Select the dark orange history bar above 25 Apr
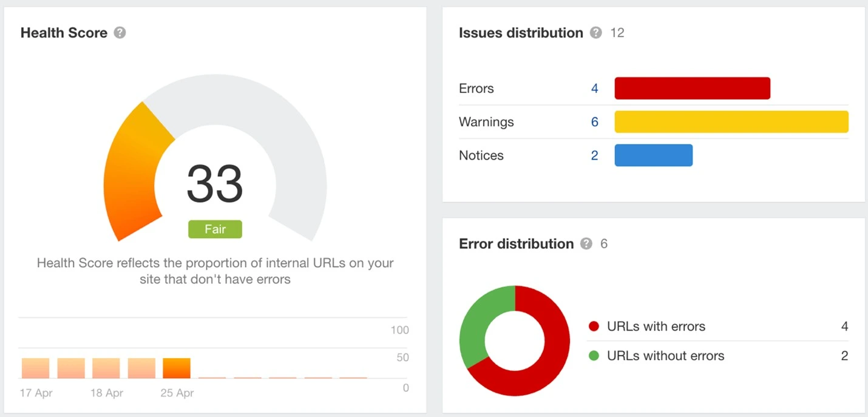This screenshot has width=868, height=417. coord(177,368)
